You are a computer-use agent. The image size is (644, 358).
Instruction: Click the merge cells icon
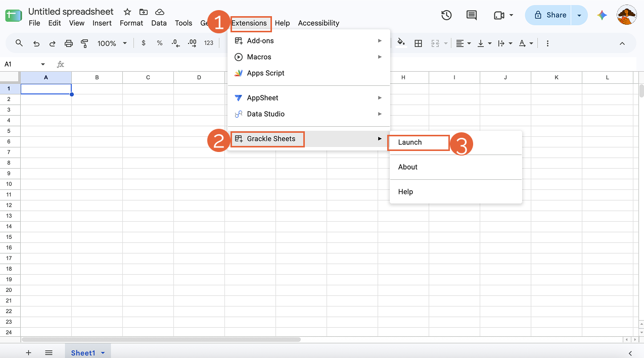click(435, 43)
